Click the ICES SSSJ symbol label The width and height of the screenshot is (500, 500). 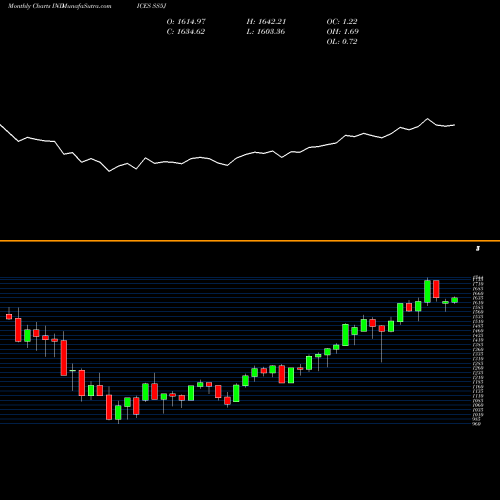click(x=151, y=6)
